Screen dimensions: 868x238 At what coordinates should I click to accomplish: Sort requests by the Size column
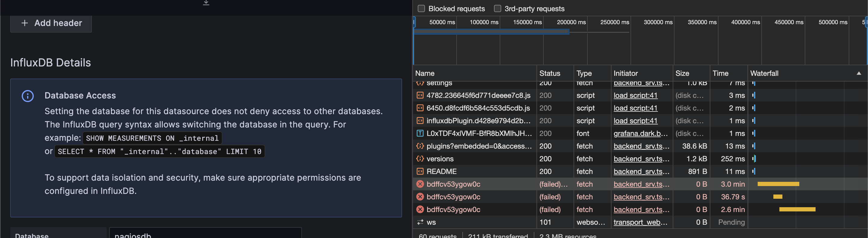[682, 73]
